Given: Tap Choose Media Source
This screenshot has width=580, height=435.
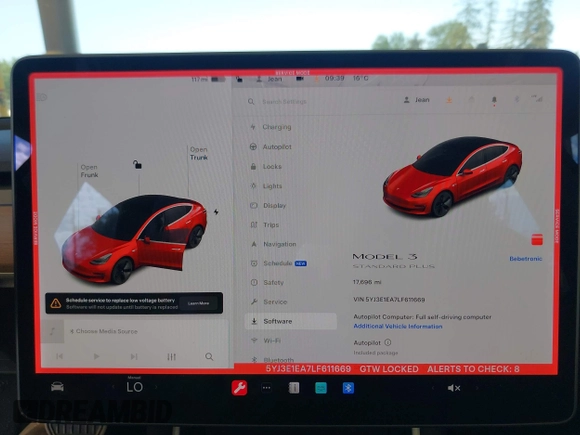Looking at the screenshot, I should (x=104, y=331).
